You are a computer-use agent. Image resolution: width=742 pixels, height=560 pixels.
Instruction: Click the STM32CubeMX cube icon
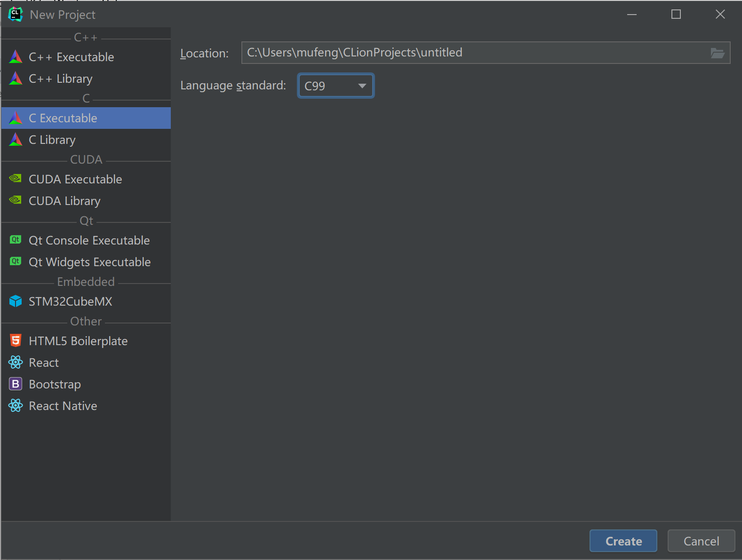click(16, 301)
